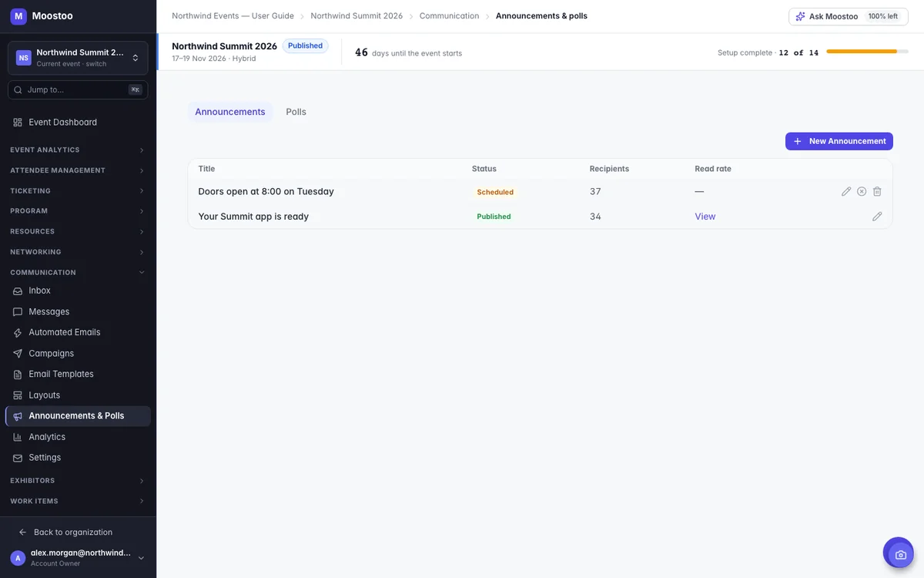This screenshot has height=578, width=924.
Task: Click the setup complete progress bar
Action: click(x=868, y=52)
